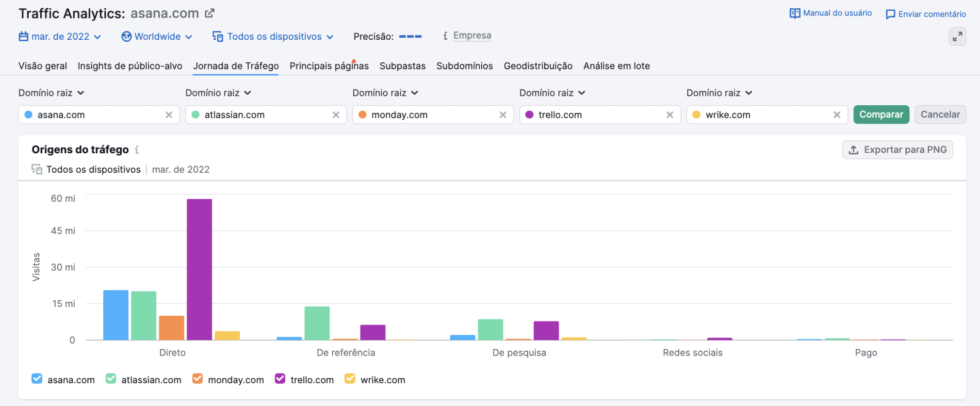Screen dimensions: 980x406
Task: Click the info icon next to Empresa
Action: click(x=445, y=36)
